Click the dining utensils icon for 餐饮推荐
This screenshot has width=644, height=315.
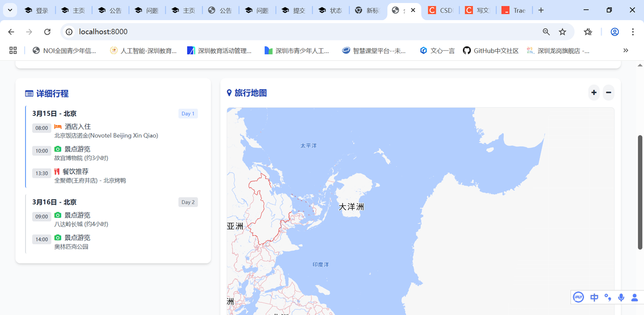57,171
